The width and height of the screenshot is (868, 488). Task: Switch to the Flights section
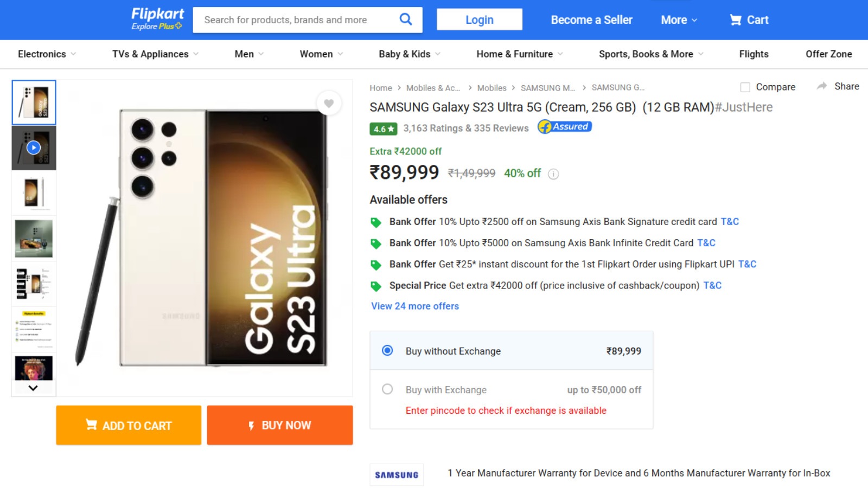click(x=753, y=54)
